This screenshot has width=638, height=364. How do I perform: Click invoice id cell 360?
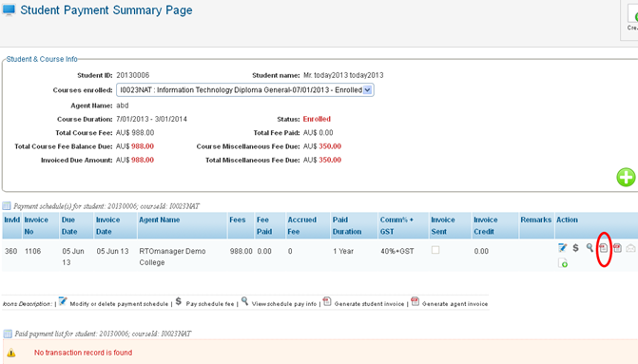pos(11,251)
